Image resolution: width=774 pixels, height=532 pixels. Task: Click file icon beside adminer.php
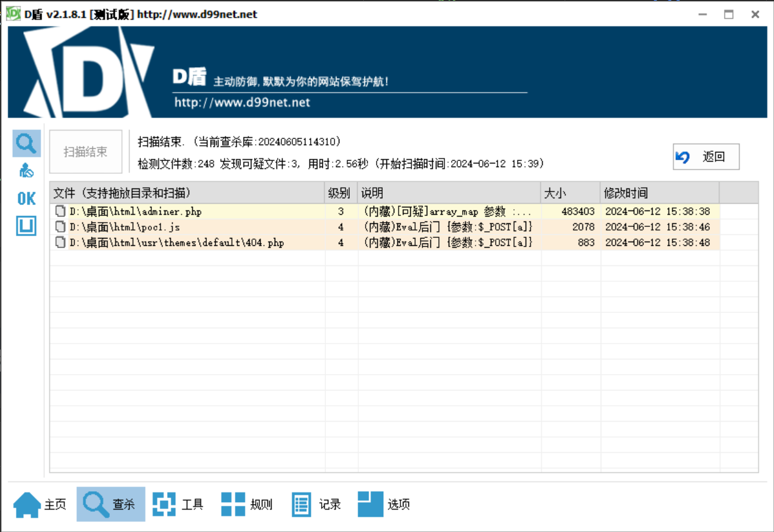pos(60,212)
